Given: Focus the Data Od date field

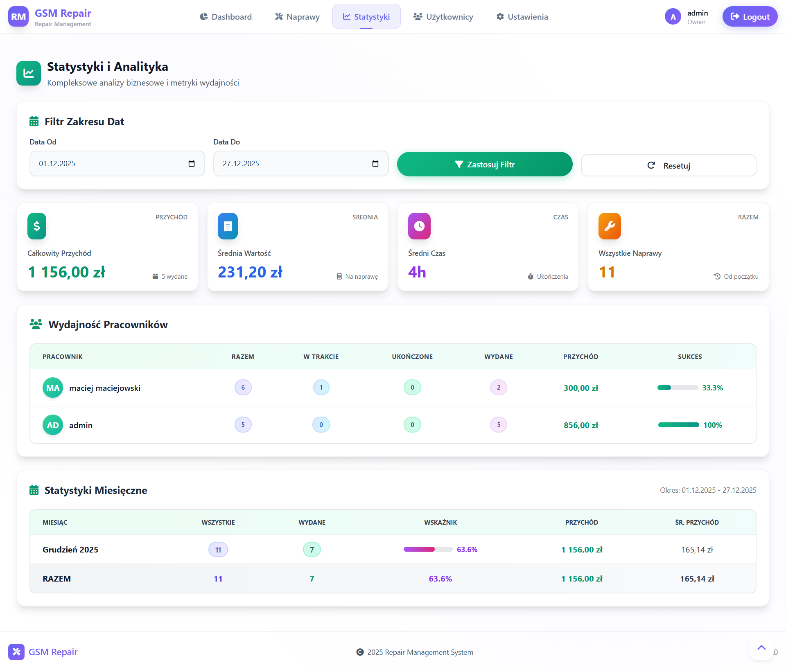Looking at the screenshot, I should (x=117, y=164).
